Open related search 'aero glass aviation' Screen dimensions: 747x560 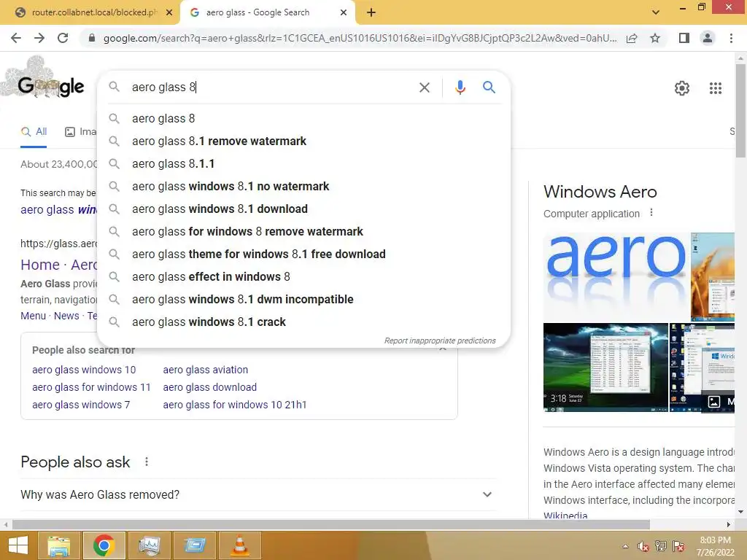pyautogui.click(x=205, y=370)
